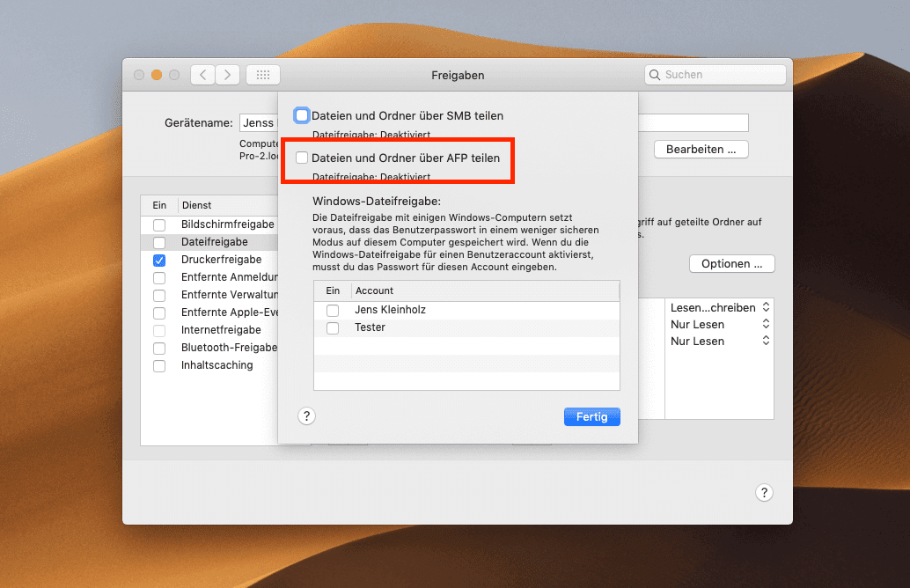Image resolution: width=910 pixels, height=588 pixels.
Task: Click the Fertig button
Action: 591,416
